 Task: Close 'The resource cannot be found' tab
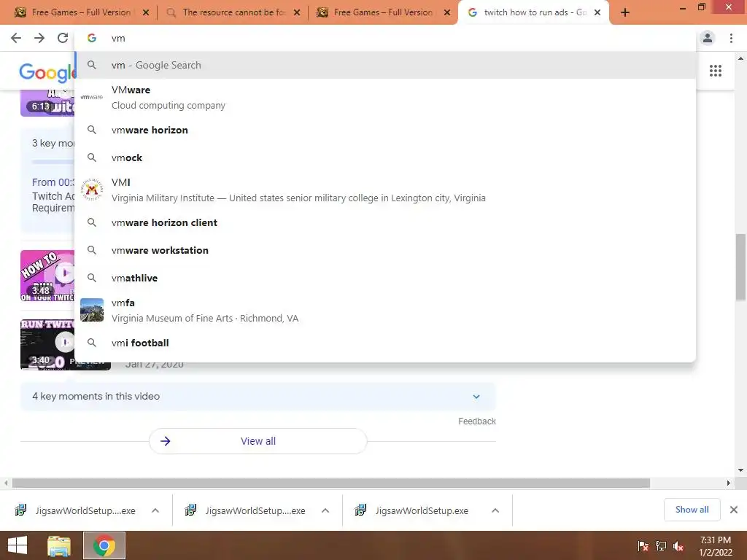click(297, 13)
